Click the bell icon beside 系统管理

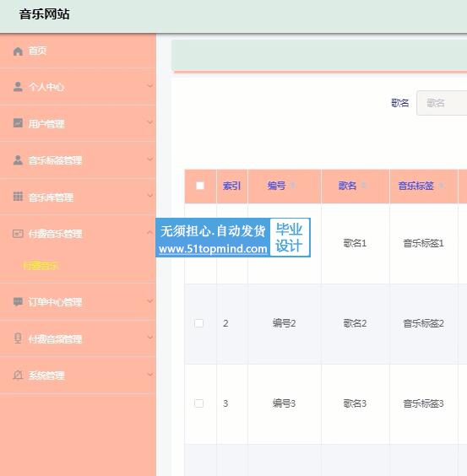(18, 376)
